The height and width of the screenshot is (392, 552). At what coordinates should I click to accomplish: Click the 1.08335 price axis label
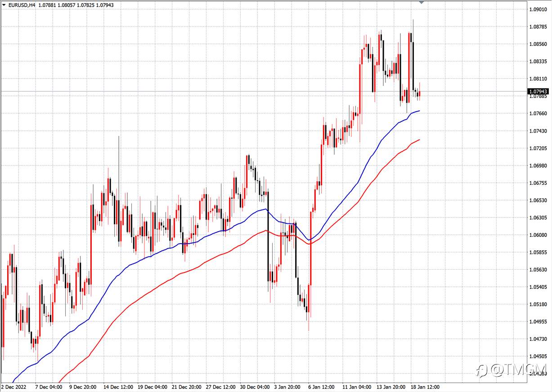(x=539, y=61)
